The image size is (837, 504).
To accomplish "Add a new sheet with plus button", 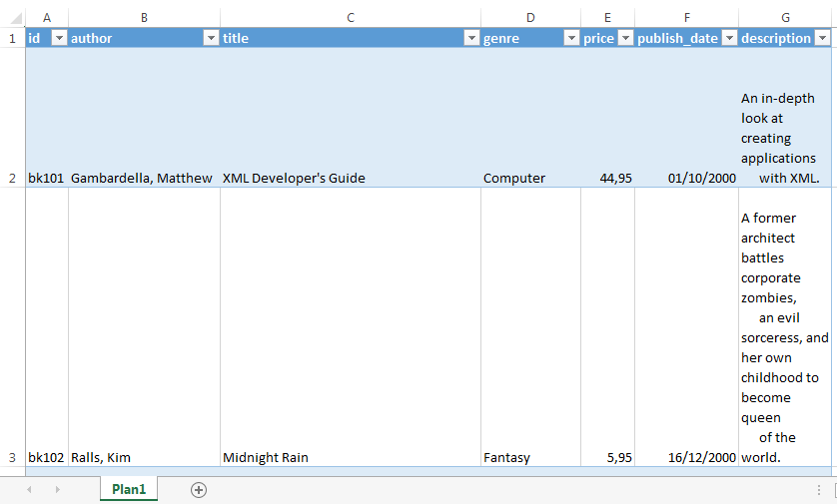I will coord(199,489).
